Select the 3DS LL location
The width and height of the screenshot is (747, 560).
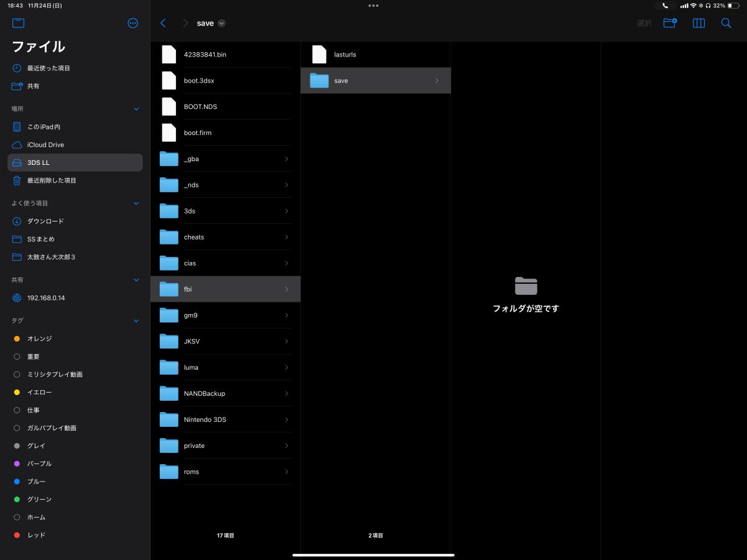click(39, 162)
